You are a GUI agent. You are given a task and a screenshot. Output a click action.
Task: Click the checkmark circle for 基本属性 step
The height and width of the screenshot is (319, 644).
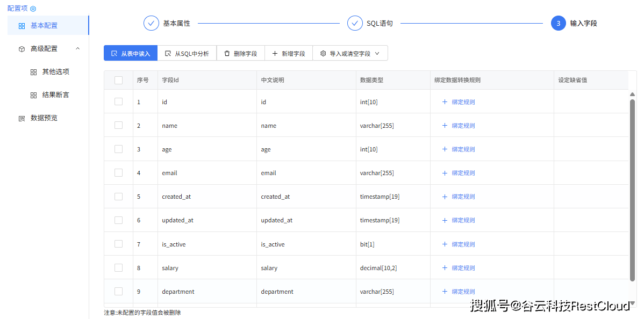[151, 23]
